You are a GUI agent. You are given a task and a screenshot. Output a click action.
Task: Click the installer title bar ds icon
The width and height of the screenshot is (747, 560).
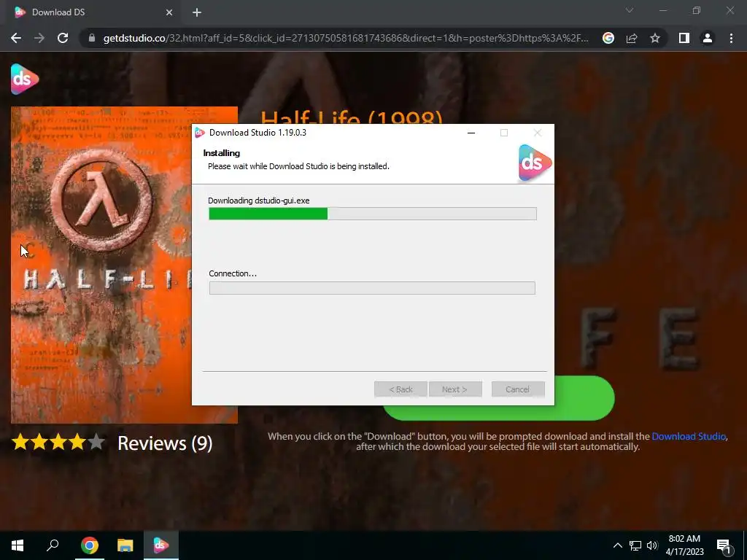coord(200,133)
